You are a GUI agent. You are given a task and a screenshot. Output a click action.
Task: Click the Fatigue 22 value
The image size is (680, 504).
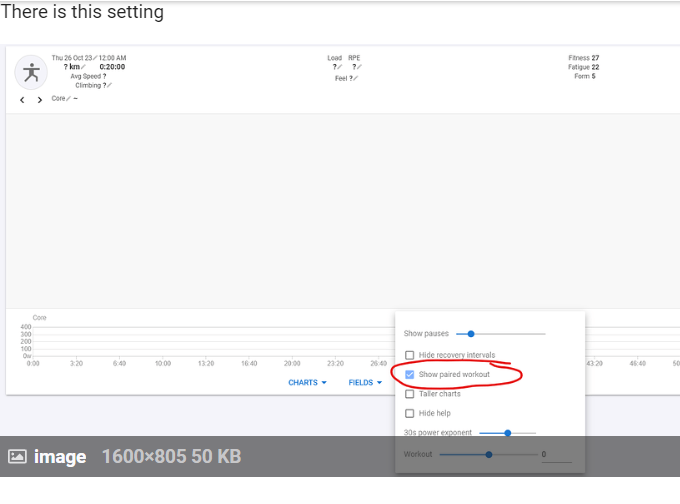pyautogui.click(x=584, y=67)
